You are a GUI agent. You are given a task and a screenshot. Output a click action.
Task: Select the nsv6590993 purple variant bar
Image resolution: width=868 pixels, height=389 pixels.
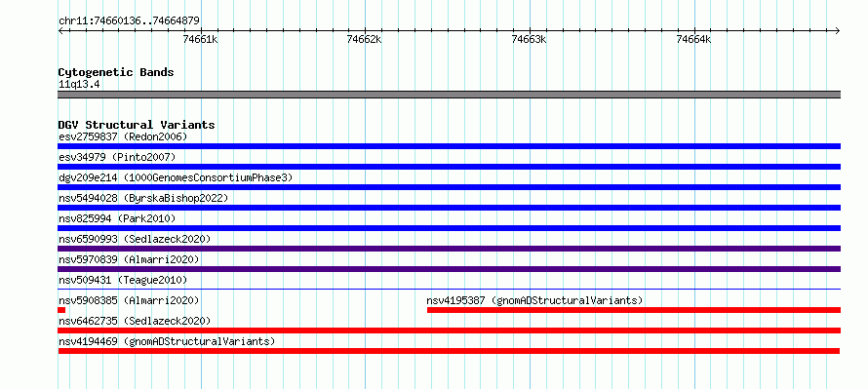click(449, 249)
